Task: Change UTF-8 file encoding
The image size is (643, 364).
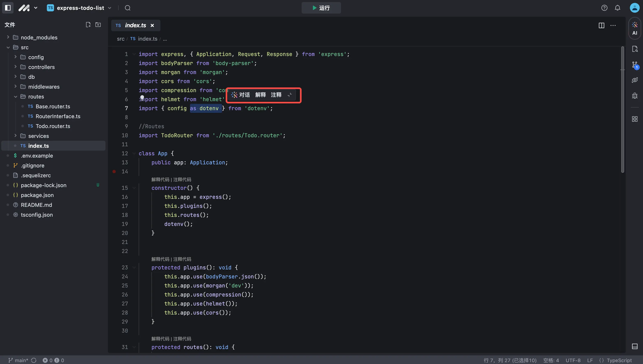Action: click(573, 360)
